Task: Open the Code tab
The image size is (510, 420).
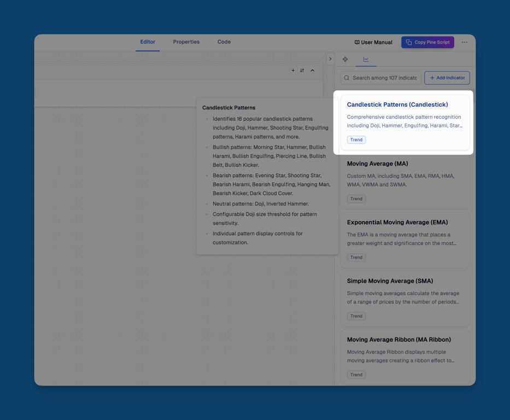Action: pyautogui.click(x=224, y=42)
